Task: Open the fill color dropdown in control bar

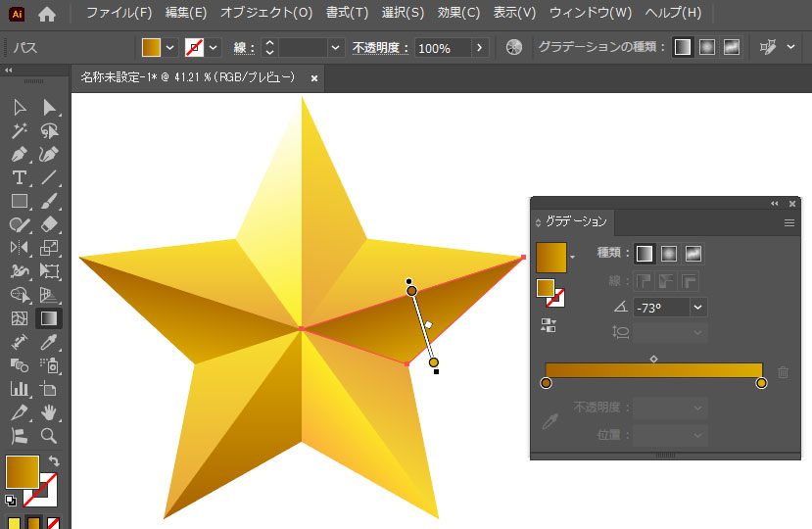Action: point(170,47)
